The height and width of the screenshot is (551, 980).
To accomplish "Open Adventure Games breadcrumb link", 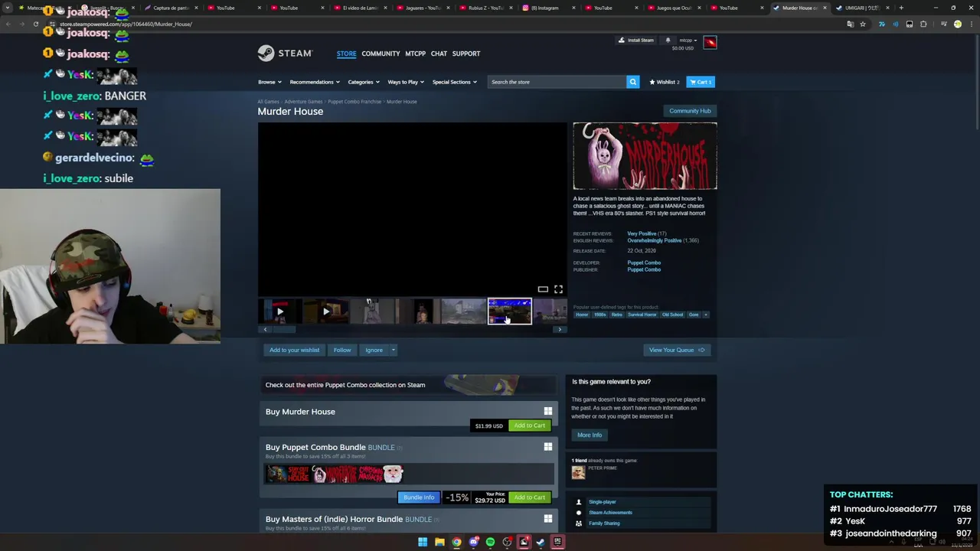I will coord(304,102).
